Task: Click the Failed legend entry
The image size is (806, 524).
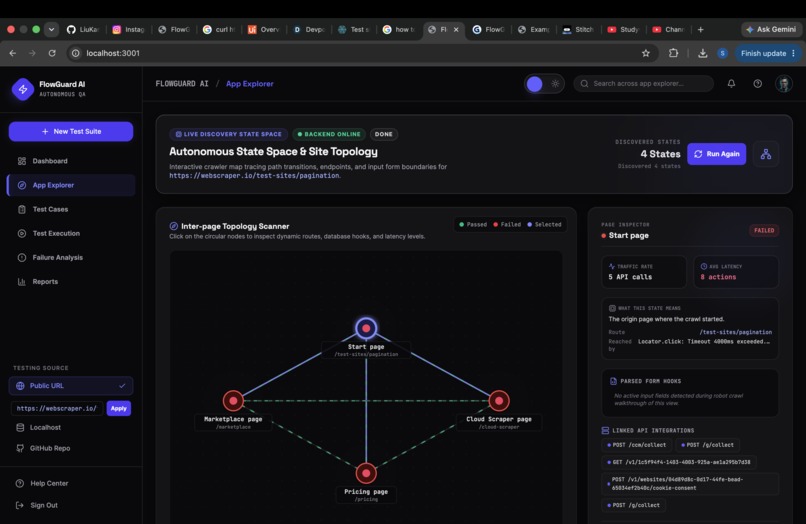Action: 507,225
